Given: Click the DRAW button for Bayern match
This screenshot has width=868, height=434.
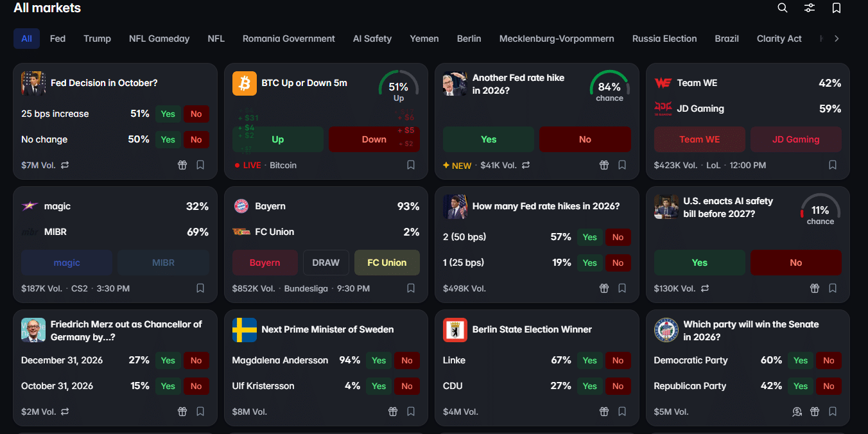Looking at the screenshot, I should (326, 263).
